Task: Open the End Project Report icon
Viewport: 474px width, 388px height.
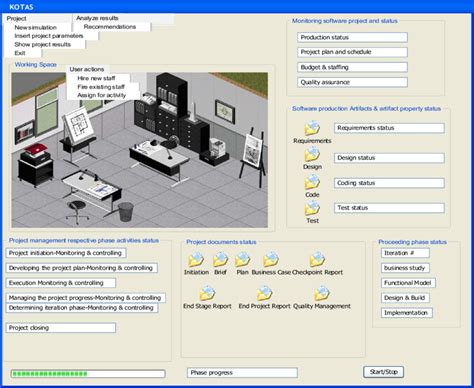Action: (264, 293)
